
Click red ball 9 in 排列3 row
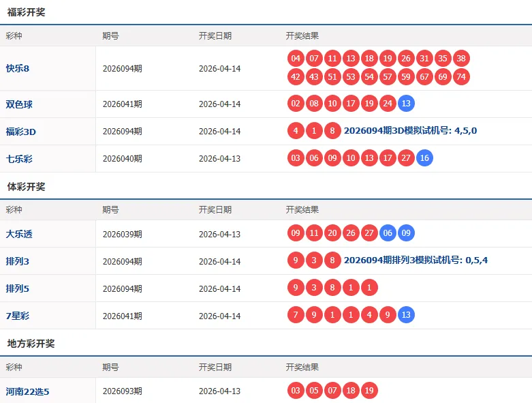(x=296, y=260)
